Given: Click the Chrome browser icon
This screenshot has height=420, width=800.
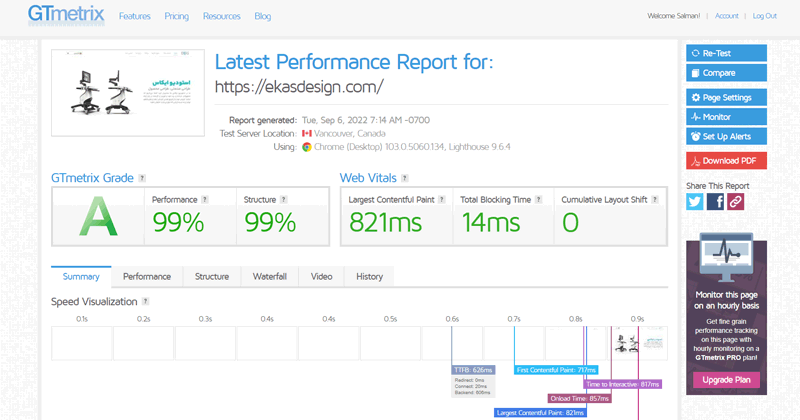Looking at the screenshot, I should 307,147.
